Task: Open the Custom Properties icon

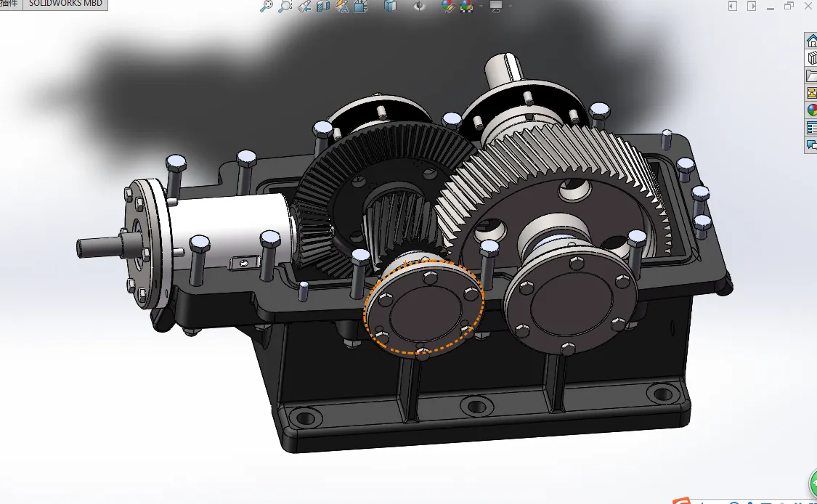Action: pyautogui.click(x=811, y=127)
